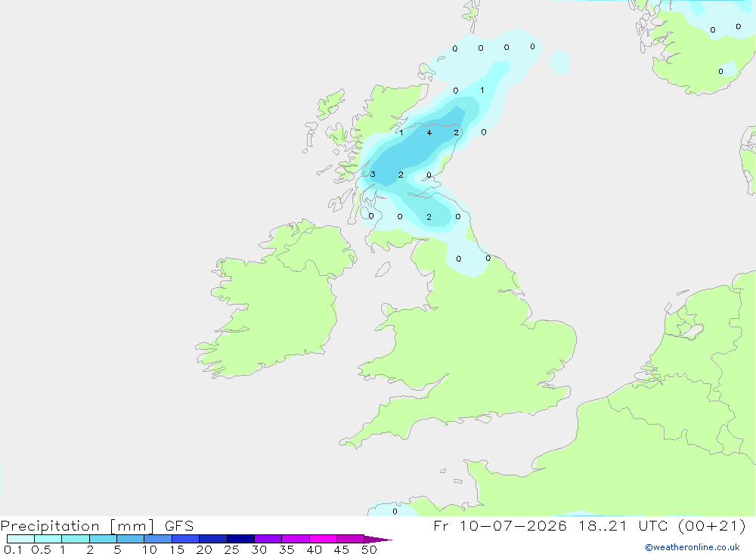
Task: Click the legend scale label "35"
Action: point(287,549)
